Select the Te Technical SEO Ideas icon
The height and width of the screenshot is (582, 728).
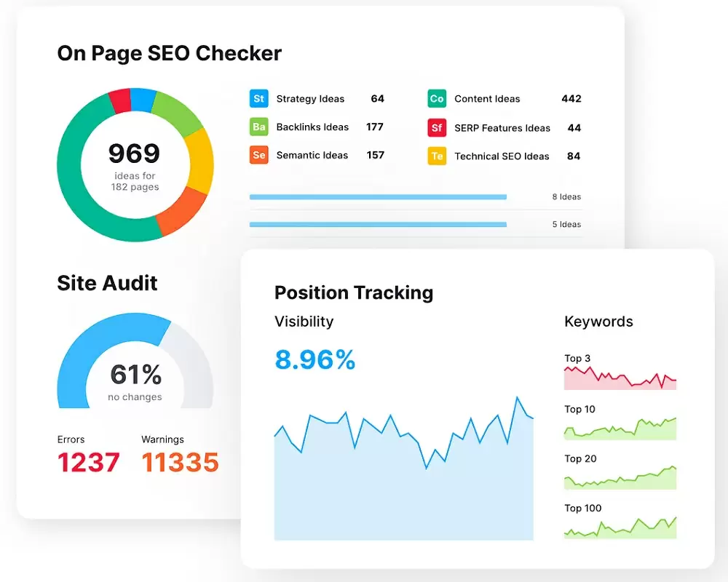[437, 156]
